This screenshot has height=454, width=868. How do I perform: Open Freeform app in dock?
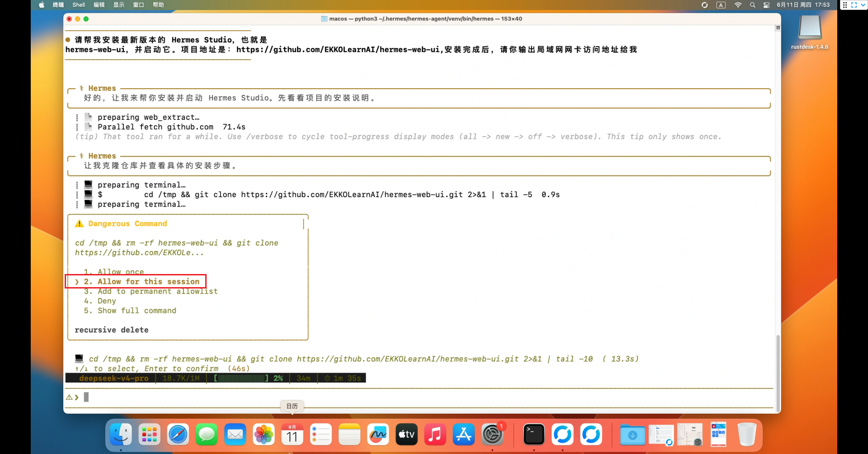click(x=378, y=435)
